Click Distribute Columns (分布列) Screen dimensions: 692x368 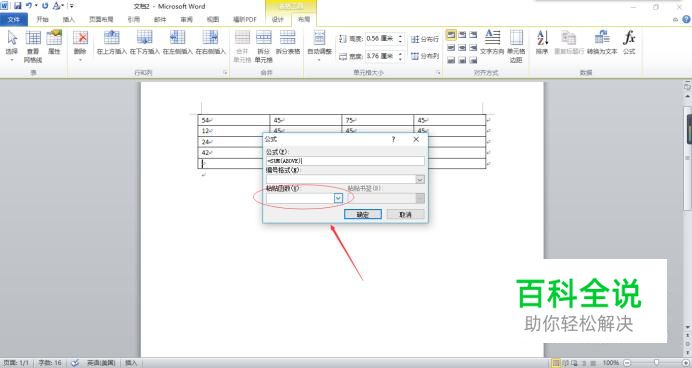pos(425,56)
